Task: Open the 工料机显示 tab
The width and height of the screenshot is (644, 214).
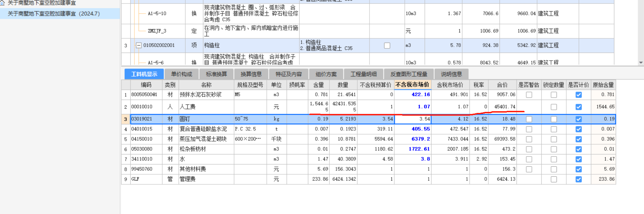Action: point(144,74)
